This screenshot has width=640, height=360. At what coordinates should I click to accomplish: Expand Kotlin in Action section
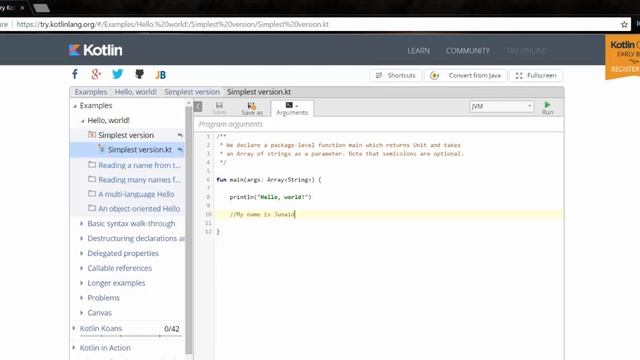pyautogui.click(x=74, y=348)
